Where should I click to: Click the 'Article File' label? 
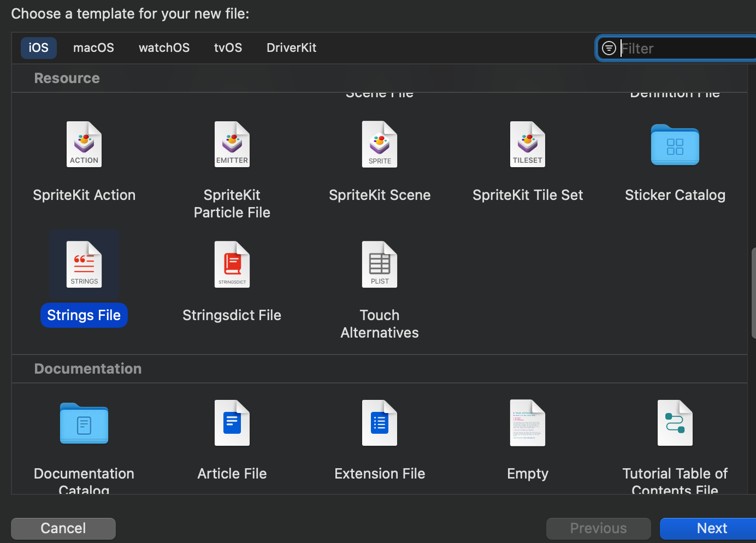pyautogui.click(x=232, y=474)
